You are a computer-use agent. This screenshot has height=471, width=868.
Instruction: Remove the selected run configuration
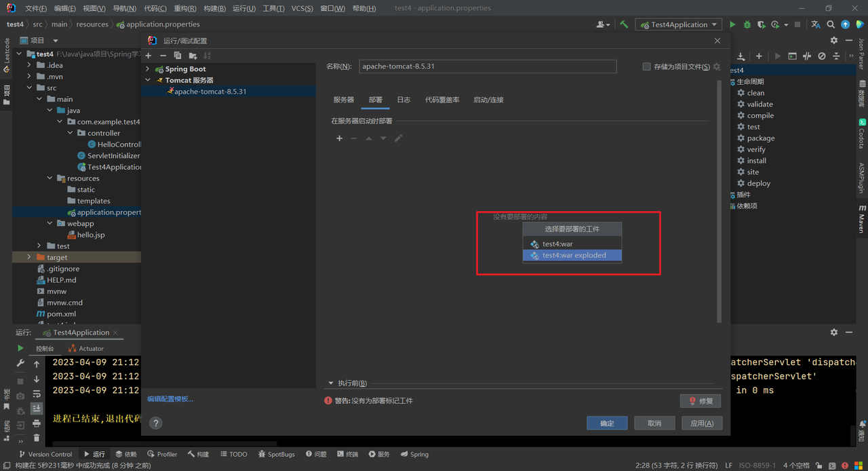(163, 56)
